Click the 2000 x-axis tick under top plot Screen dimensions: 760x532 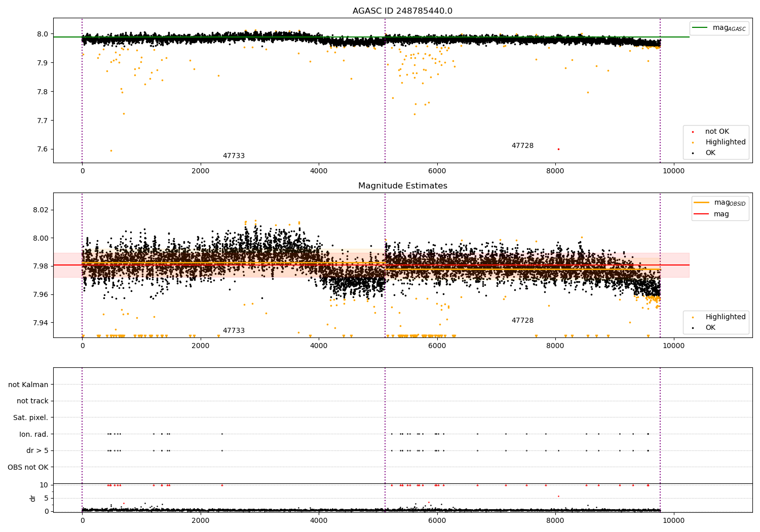201,171
